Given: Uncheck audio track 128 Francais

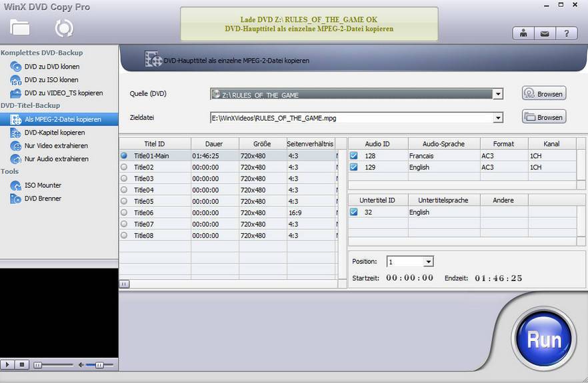Looking at the screenshot, I should pyautogui.click(x=353, y=155).
